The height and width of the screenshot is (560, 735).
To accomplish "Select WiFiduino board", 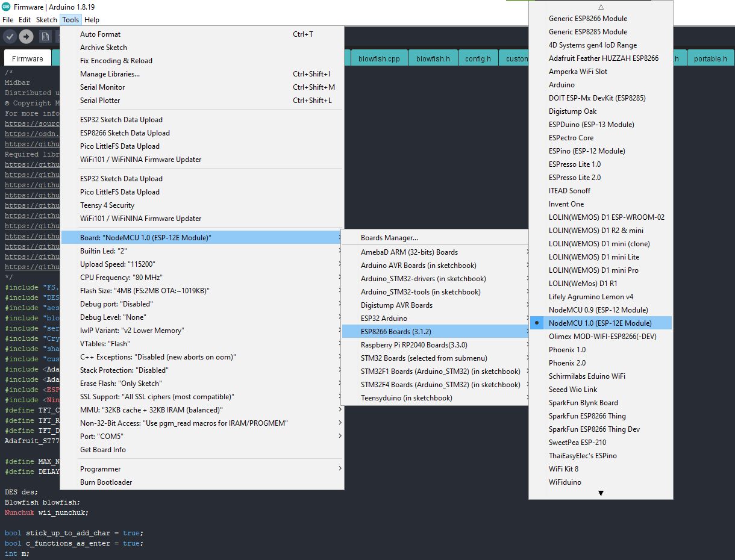I will tap(601, 482).
